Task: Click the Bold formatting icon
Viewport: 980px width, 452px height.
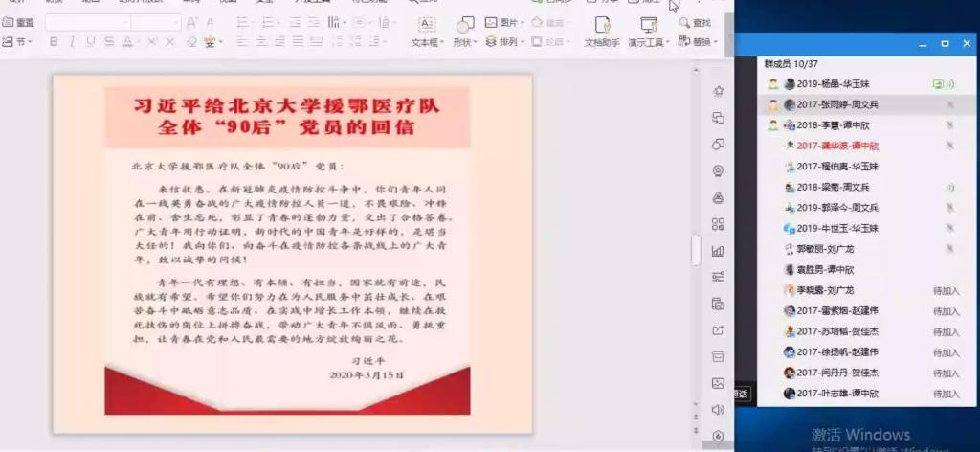Action: click(x=54, y=42)
